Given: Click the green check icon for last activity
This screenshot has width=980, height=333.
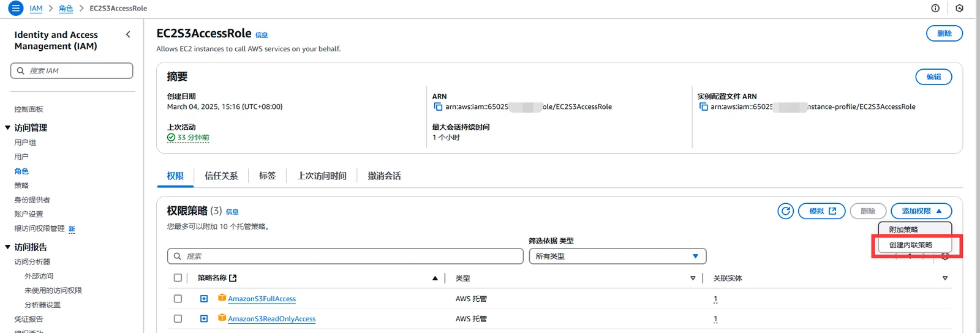Looking at the screenshot, I should coord(171,138).
